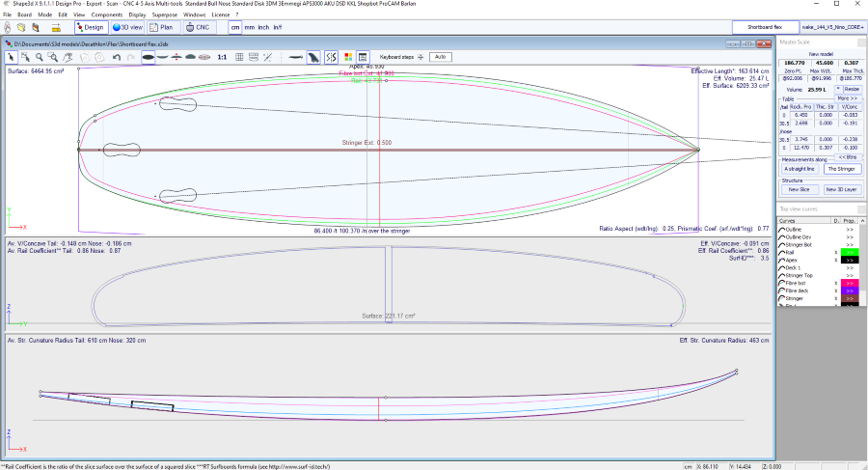The image size is (868, 470).
Task: Click the 1:1 scale icon
Action: click(x=222, y=58)
